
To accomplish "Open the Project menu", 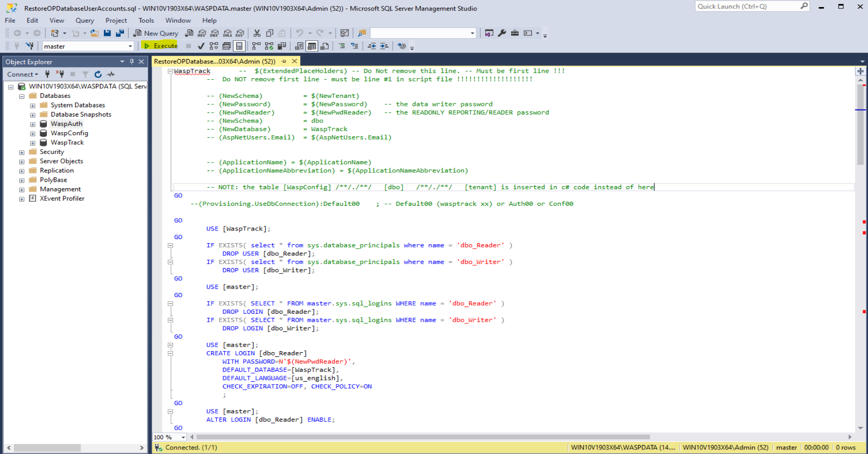I will [116, 20].
